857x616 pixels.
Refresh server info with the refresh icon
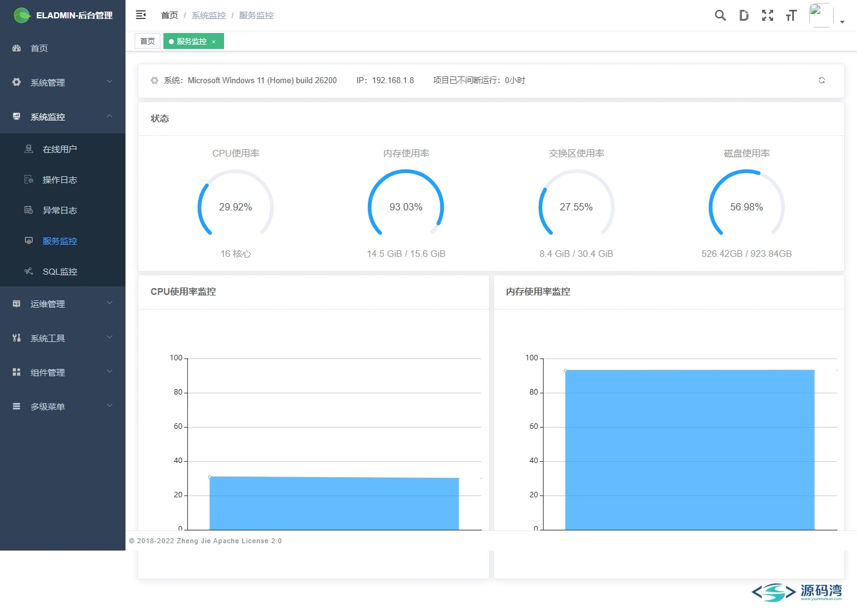[821, 80]
